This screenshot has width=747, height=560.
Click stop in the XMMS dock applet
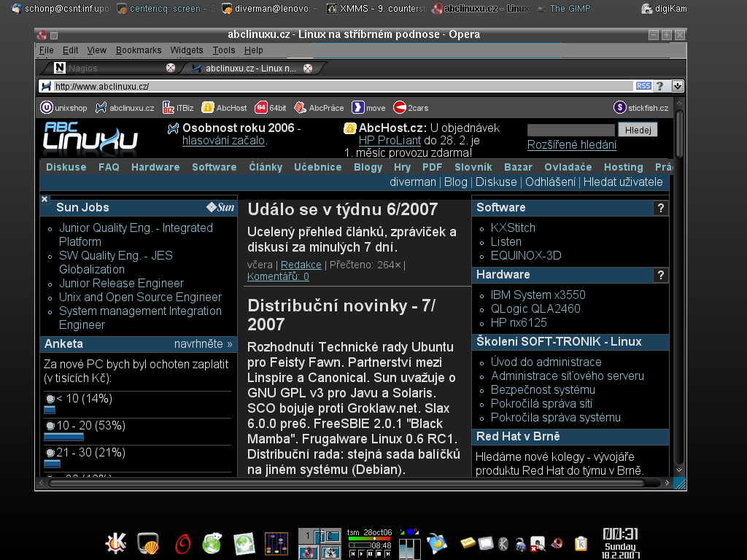(379, 554)
